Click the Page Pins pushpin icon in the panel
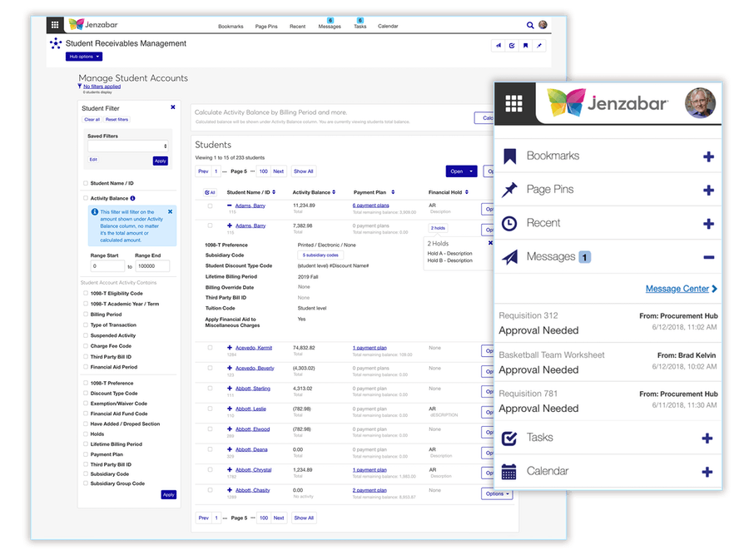Screen dimensions: 749x560 pos(509,190)
